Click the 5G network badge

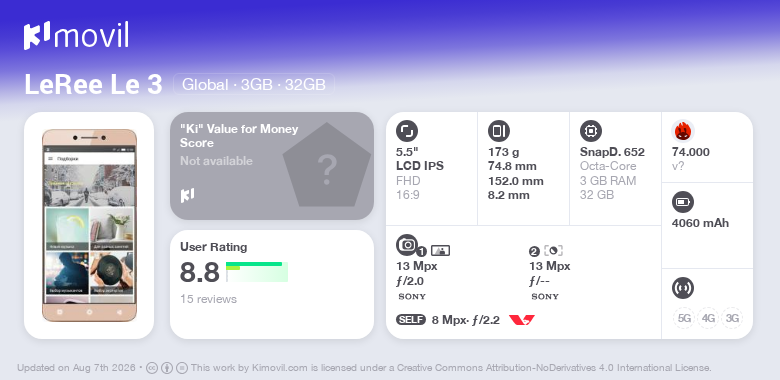684,318
